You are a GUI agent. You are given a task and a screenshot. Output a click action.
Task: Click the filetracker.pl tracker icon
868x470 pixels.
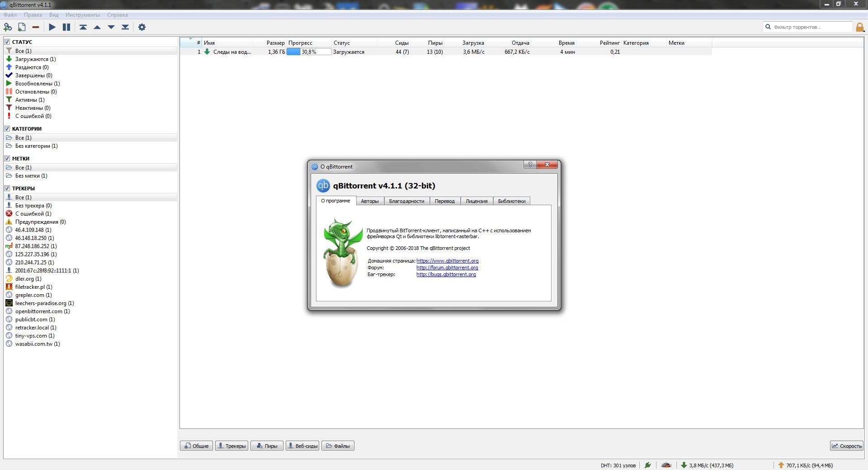[9, 287]
